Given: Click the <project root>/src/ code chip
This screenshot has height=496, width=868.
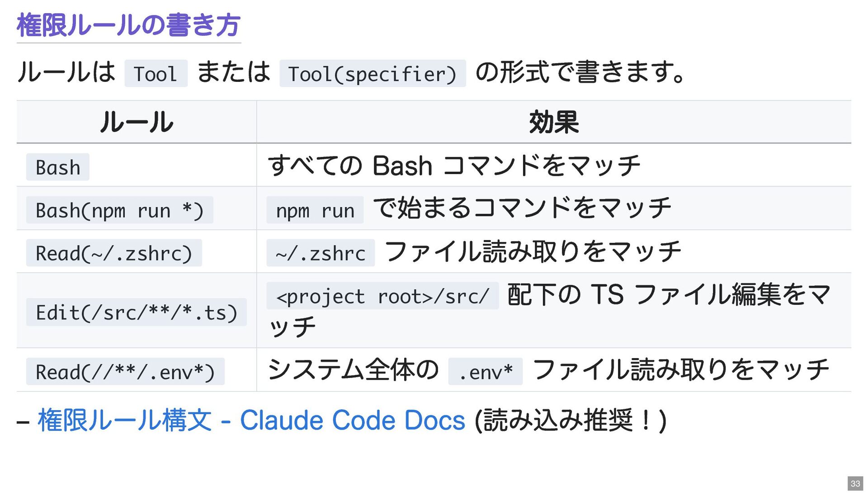Looking at the screenshot, I should 382,296.
